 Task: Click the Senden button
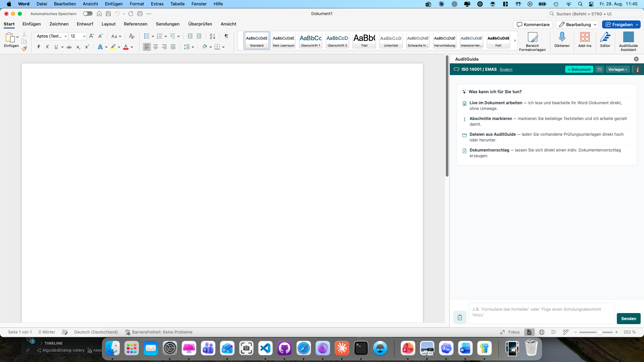(x=629, y=319)
